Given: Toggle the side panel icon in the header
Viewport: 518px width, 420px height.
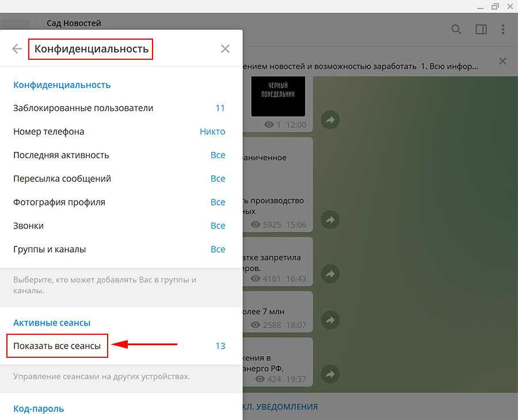Looking at the screenshot, I should [x=481, y=29].
